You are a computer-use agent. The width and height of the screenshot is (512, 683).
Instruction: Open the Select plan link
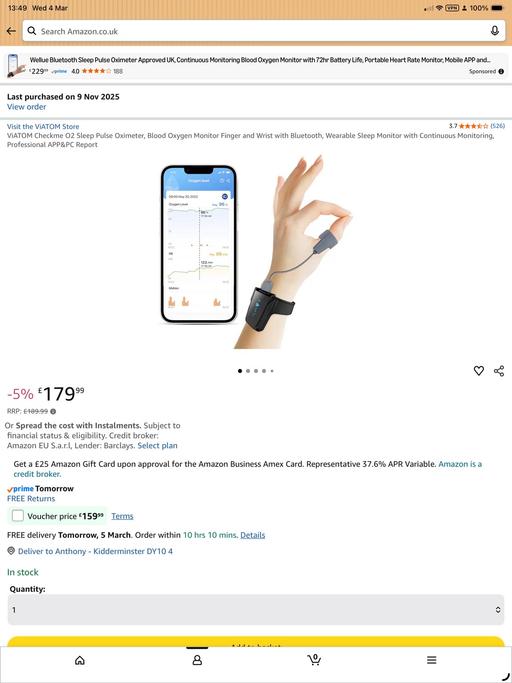pyautogui.click(x=157, y=446)
